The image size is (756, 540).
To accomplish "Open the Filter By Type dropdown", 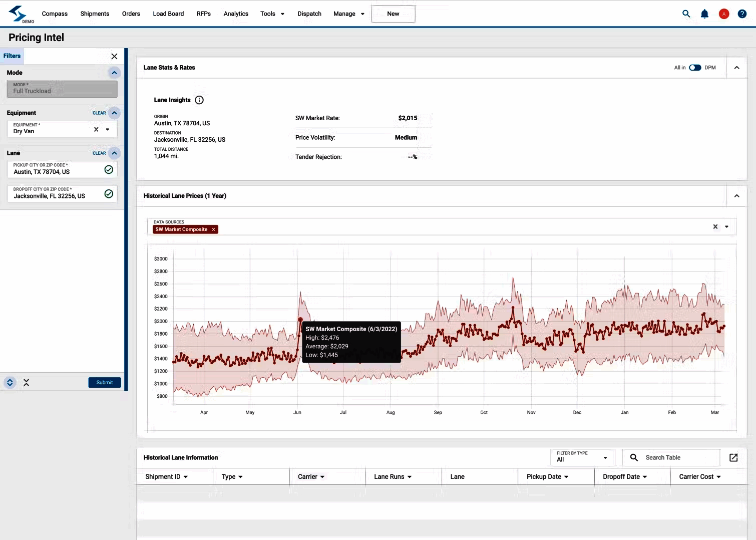I will [583, 457].
